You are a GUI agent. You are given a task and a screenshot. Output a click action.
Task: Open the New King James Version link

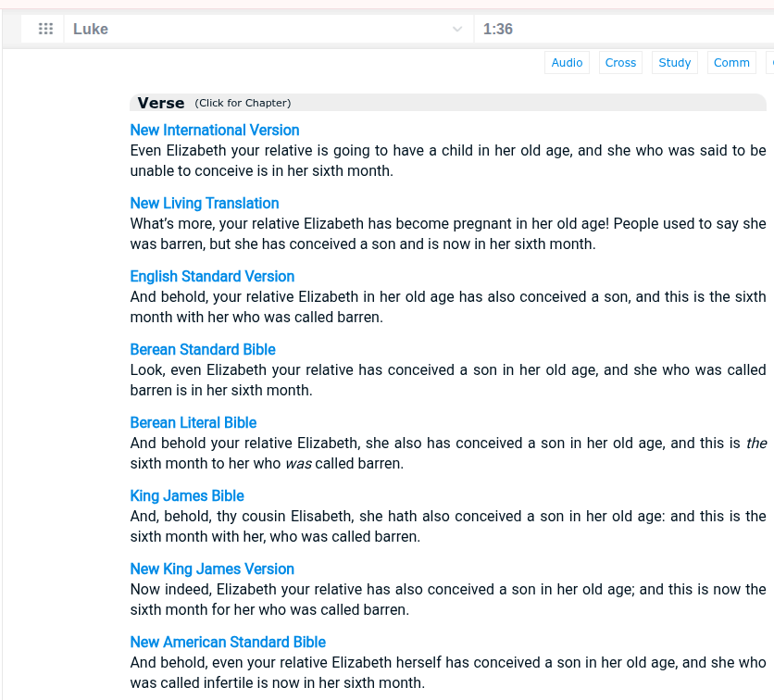(212, 569)
